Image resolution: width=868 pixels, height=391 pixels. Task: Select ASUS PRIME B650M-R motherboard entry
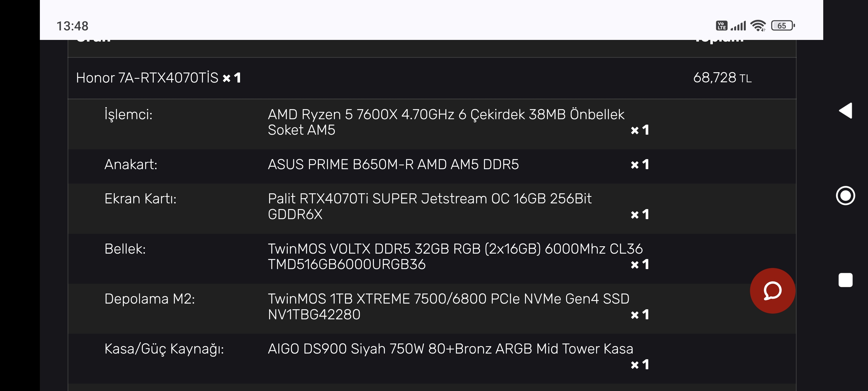click(393, 165)
